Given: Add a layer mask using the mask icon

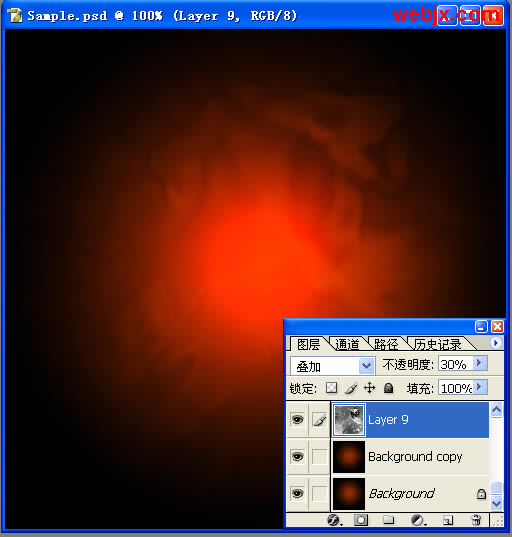Looking at the screenshot, I should pos(361,520).
